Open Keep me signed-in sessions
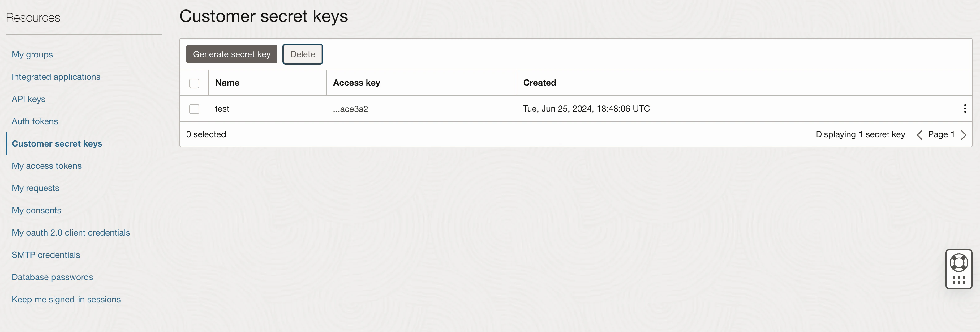This screenshot has height=332, width=980. pos(66,299)
